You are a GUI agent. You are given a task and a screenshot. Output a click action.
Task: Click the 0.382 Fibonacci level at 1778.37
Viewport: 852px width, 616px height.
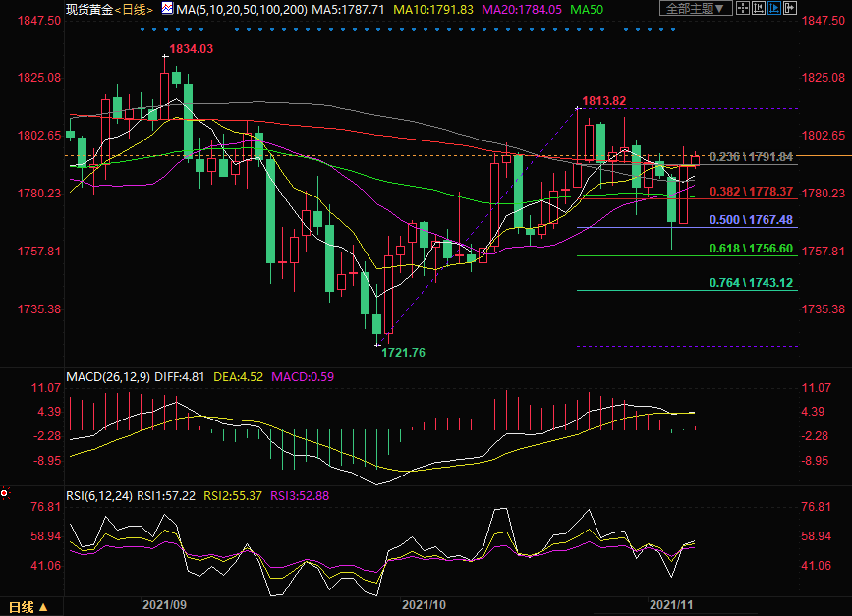coord(751,193)
